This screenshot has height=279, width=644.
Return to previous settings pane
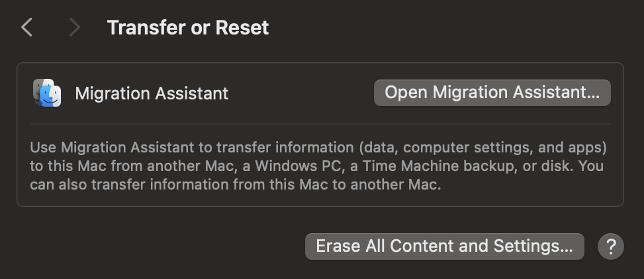point(26,28)
